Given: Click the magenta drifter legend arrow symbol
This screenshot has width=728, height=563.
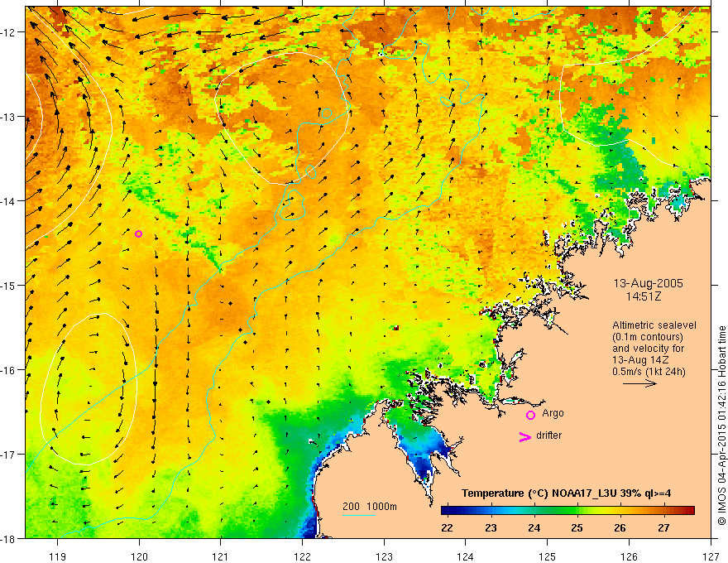Looking at the screenshot, I should pos(524,436).
